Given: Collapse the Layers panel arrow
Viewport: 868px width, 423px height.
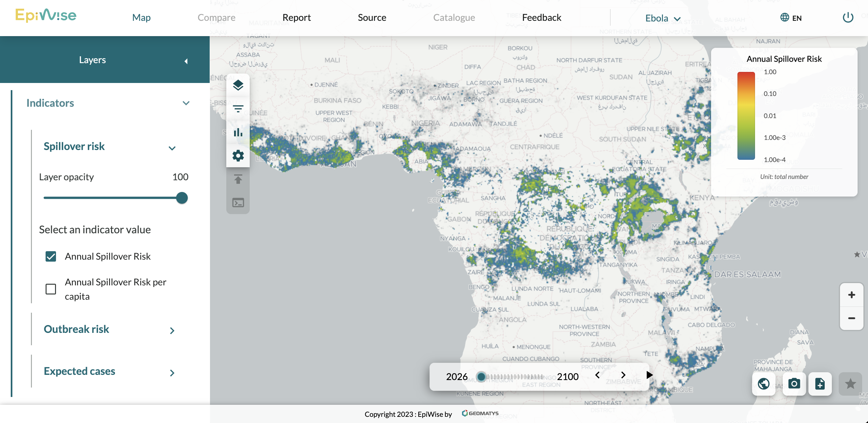Looking at the screenshot, I should tap(186, 61).
